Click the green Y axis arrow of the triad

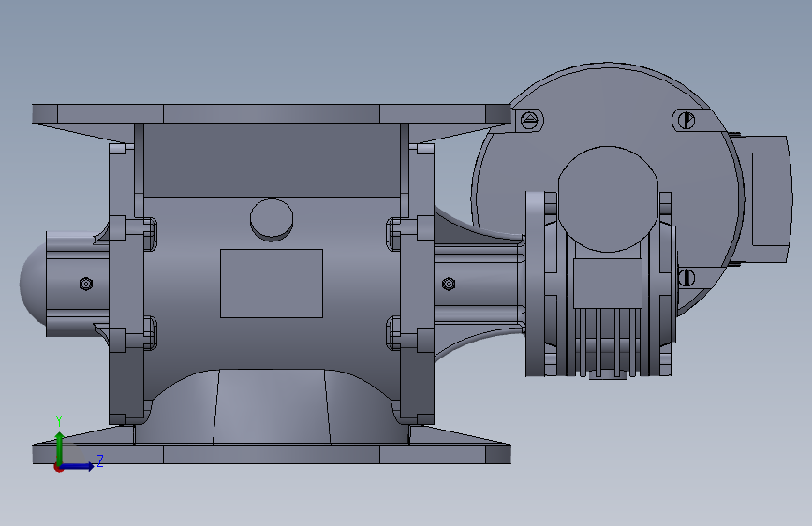60,447
